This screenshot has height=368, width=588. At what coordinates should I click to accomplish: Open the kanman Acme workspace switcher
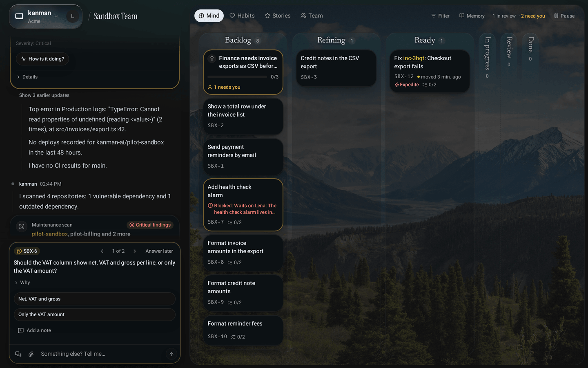[37, 16]
